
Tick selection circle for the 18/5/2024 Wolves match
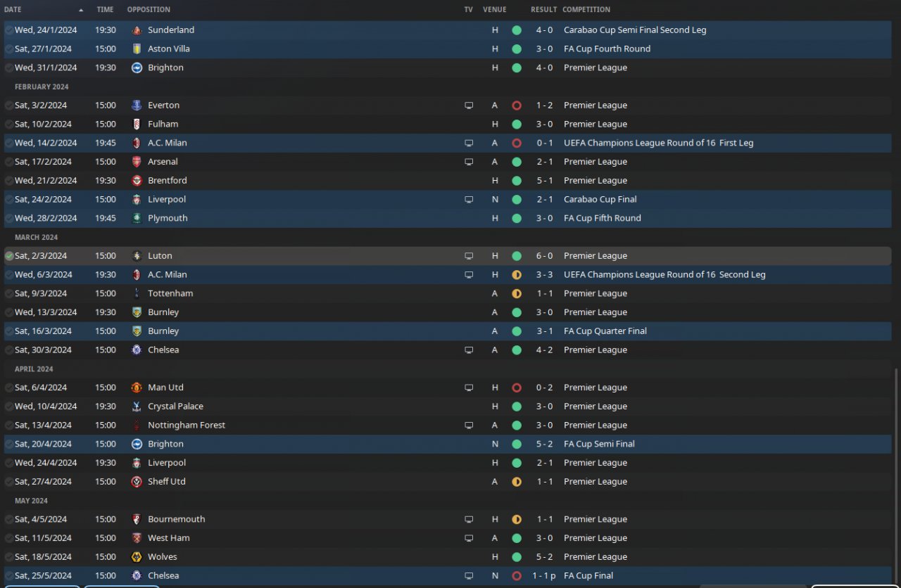coord(9,557)
